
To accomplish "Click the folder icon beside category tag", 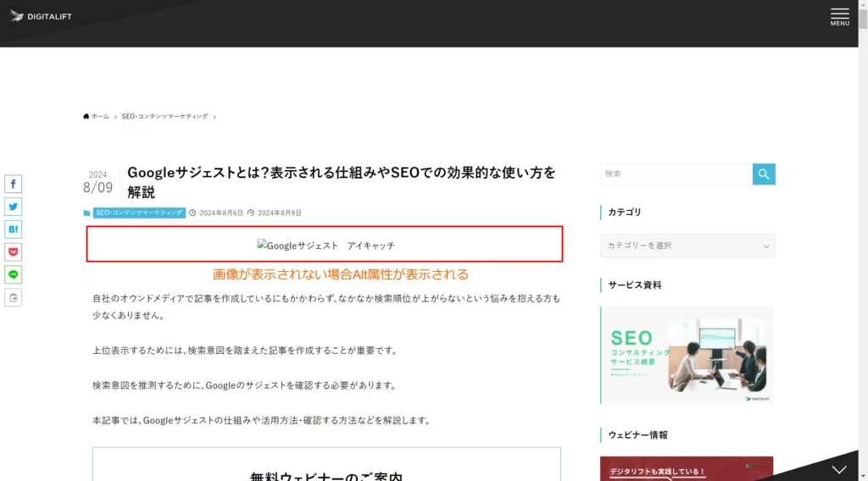I will pos(86,213).
